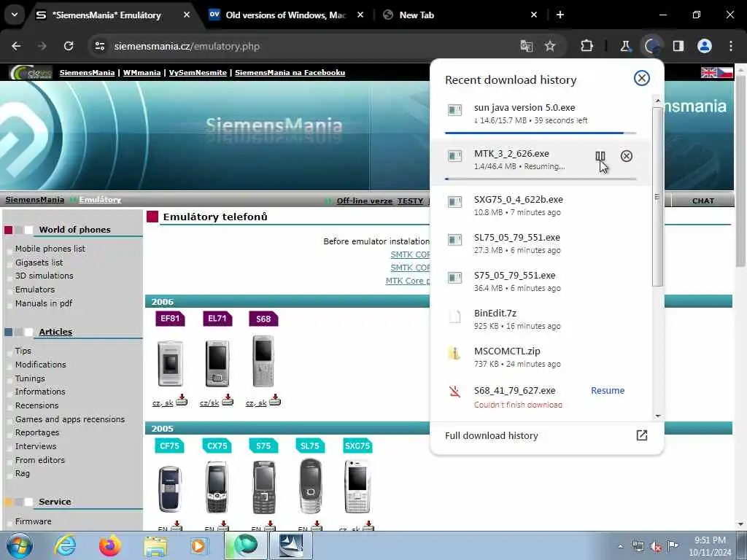Open SL75_05_79_551.exe in download list
The width and height of the screenshot is (747, 560).
541,244
